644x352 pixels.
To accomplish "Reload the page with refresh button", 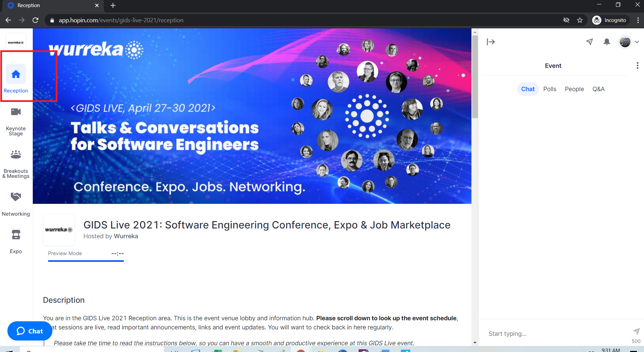I will pyautogui.click(x=35, y=20).
